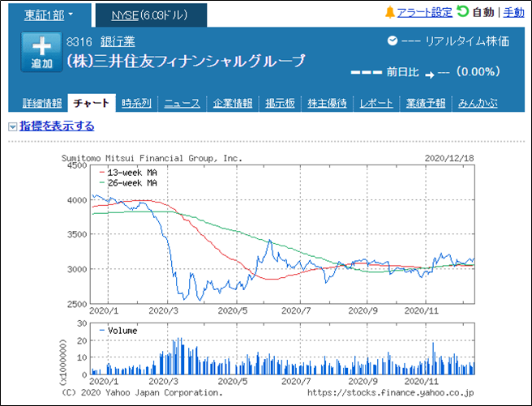Open the 掲示板 tab
Viewport: 532px width, 406px height.
tap(280, 103)
